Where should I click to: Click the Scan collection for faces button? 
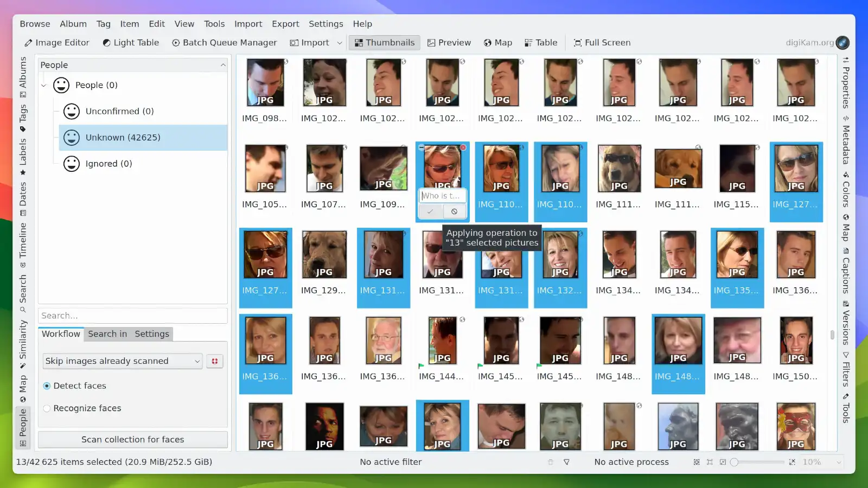132,439
